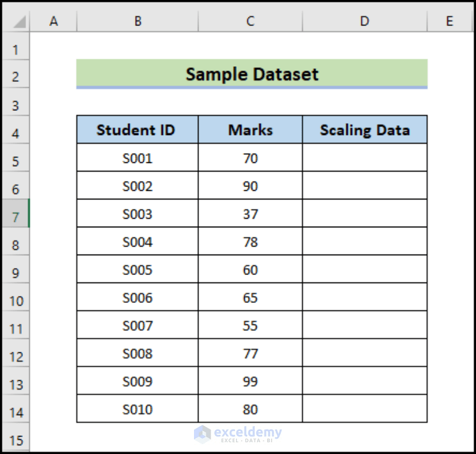Viewport: 476px width, 454px height.
Task: Select empty Scaling Data cell for S003
Action: (x=364, y=213)
